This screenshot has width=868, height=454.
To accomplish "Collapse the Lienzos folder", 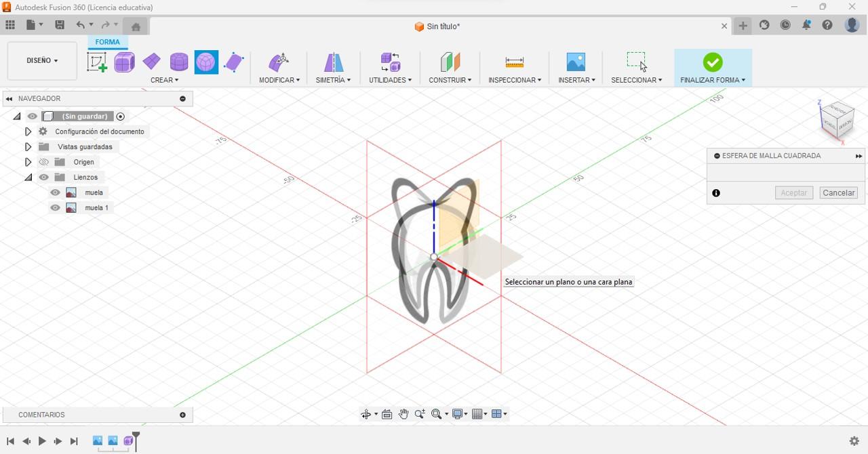I will [28, 178].
